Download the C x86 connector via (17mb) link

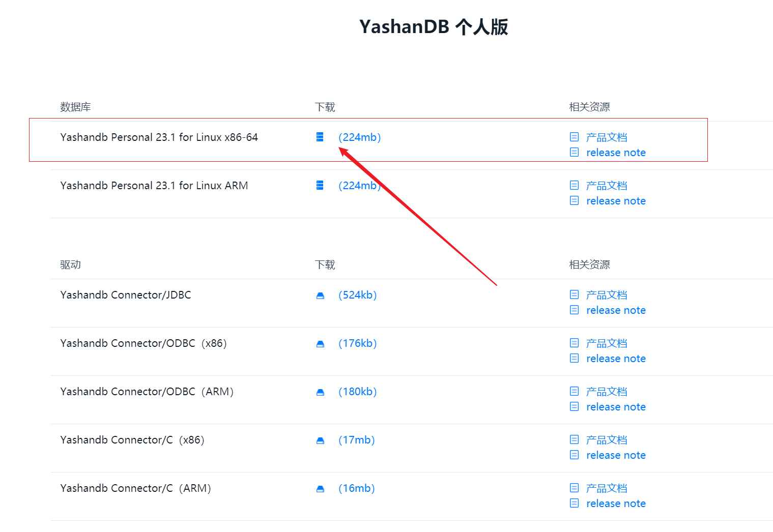point(357,440)
